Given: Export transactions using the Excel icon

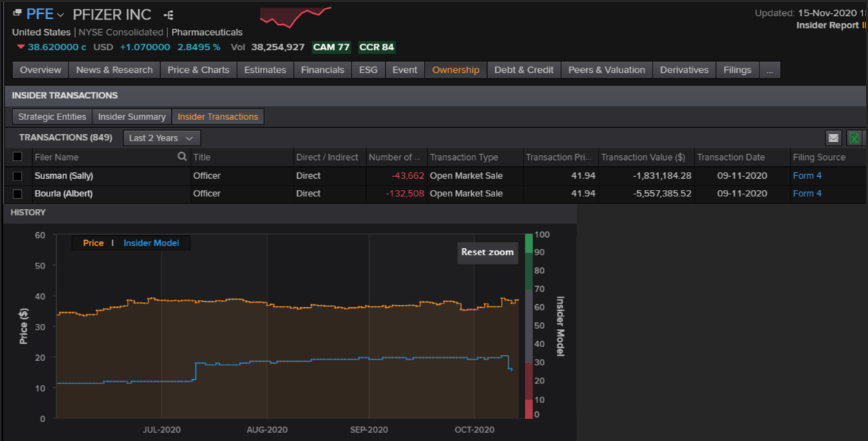Looking at the screenshot, I should [x=854, y=138].
